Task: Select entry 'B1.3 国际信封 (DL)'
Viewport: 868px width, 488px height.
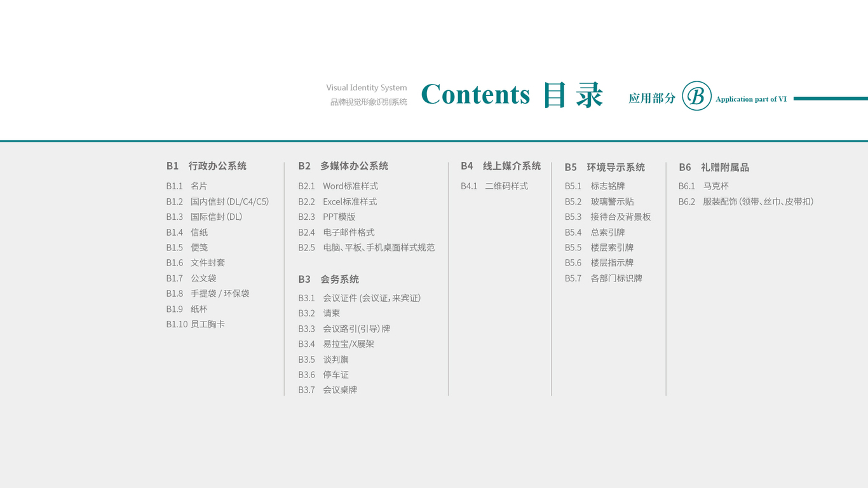Action: pyautogui.click(x=204, y=217)
